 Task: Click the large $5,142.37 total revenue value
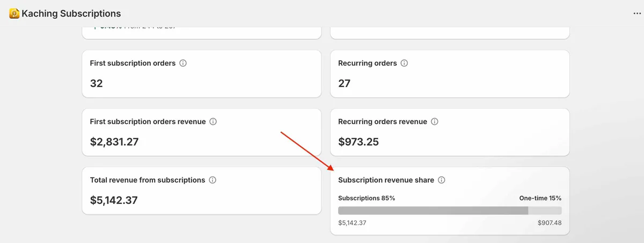tap(114, 201)
